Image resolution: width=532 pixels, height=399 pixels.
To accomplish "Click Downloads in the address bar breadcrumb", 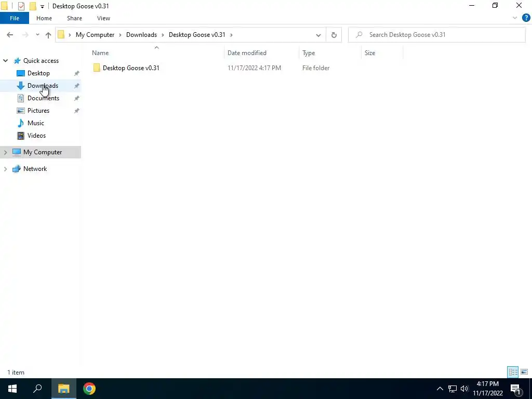I will (141, 35).
